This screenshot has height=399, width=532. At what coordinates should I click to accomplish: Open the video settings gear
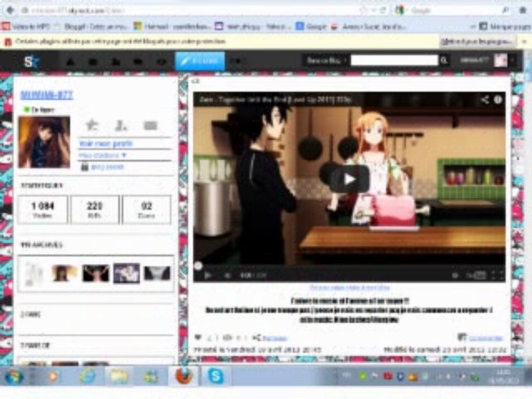point(456,275)
